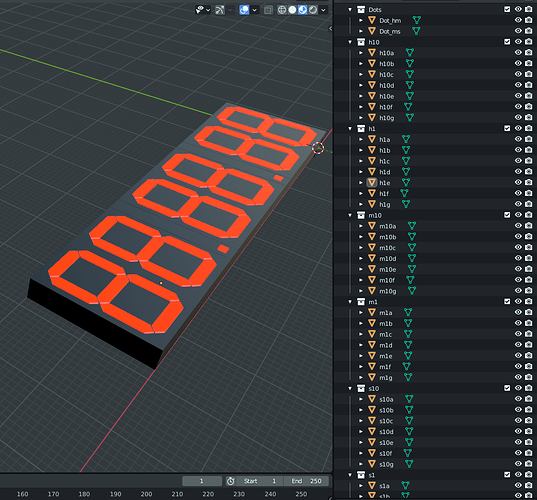Screen dimensions: 537x500
Task: Select m10f in the outliner
Action: pyautogui.click(x=387, y=280)
